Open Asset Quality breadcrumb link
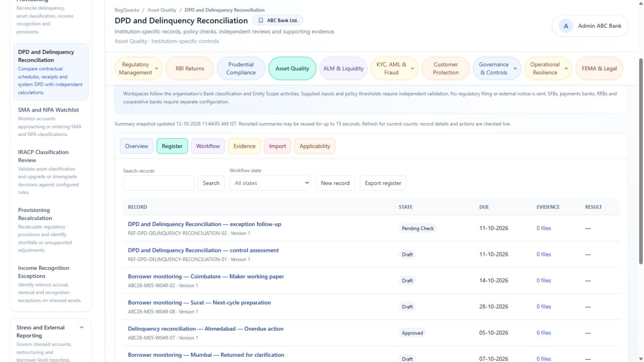This screenshot has width=644, height=362. click(x=162, y=10)
